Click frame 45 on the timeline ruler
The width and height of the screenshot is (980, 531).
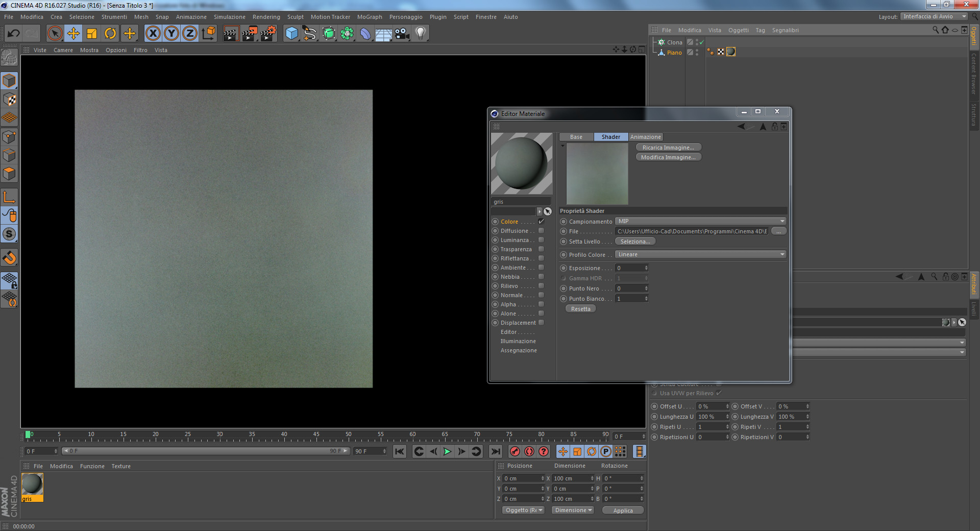tap(316, 436)
